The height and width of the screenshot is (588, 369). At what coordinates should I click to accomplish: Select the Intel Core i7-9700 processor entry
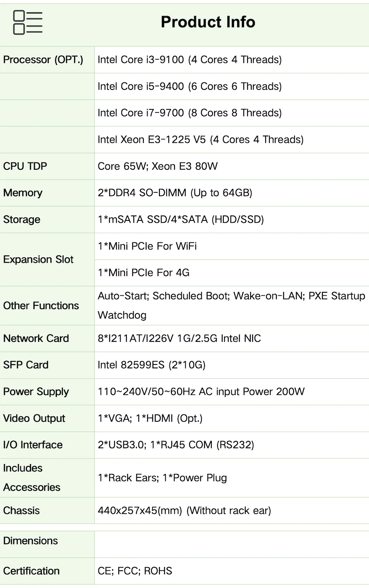point(189,113)
